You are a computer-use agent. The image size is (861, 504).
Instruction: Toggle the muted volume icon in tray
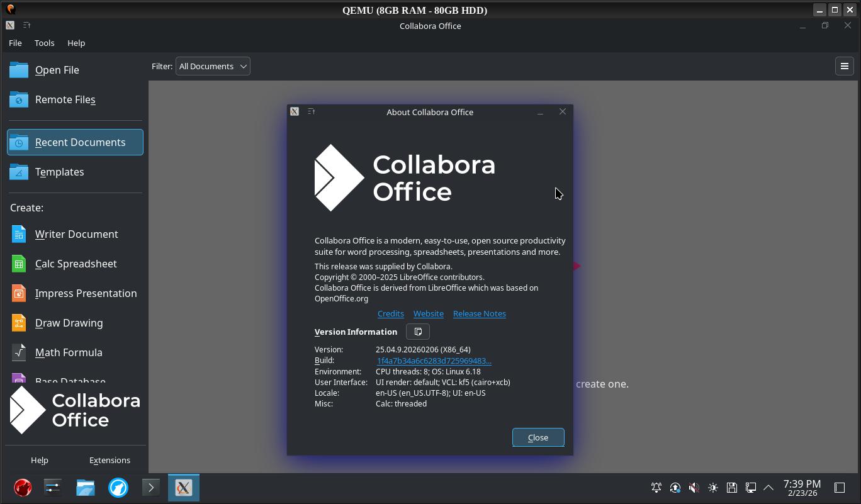coord(694,488)
